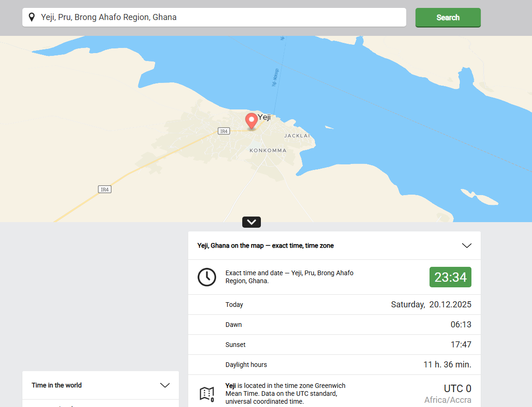The image size is (532, 407).
Task: Click the time zone map icon
Action: (x=207, y=394)
